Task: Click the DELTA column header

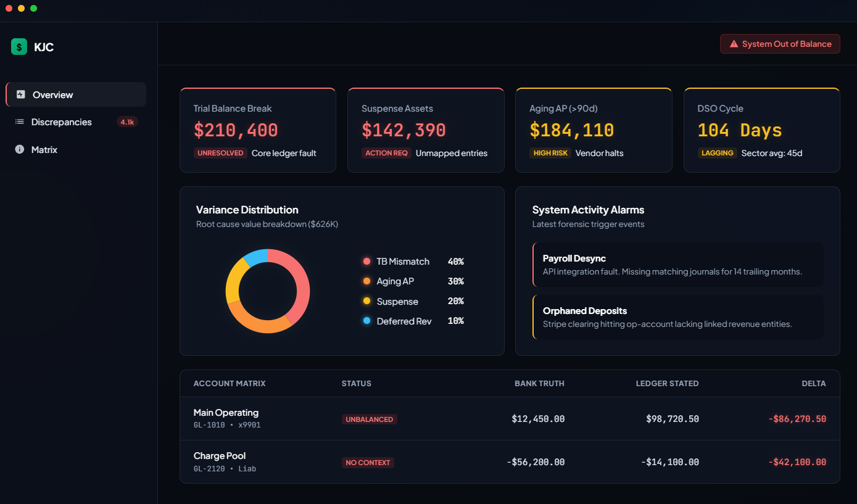Action: 814,383
